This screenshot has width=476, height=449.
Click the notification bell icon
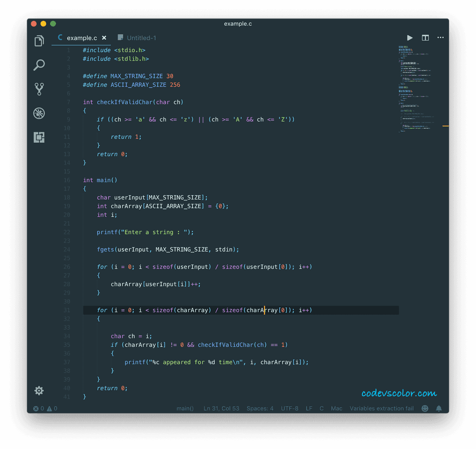[439, 408]
